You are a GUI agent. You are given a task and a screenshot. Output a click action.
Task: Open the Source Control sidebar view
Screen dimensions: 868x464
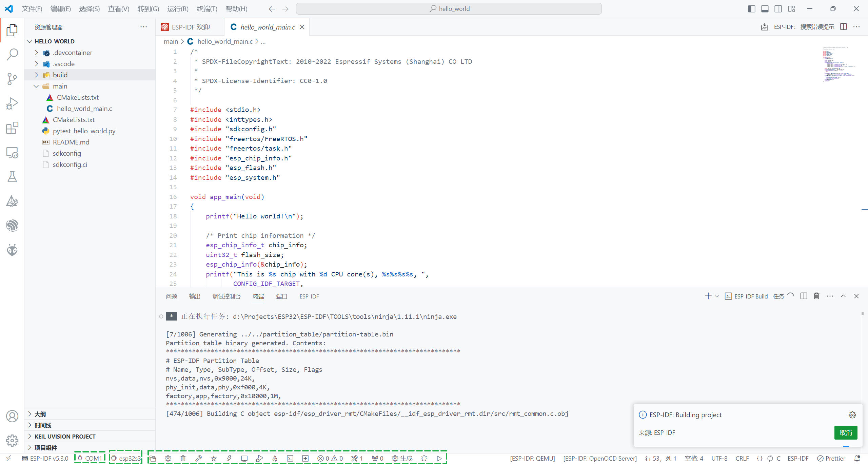point(12,79)
